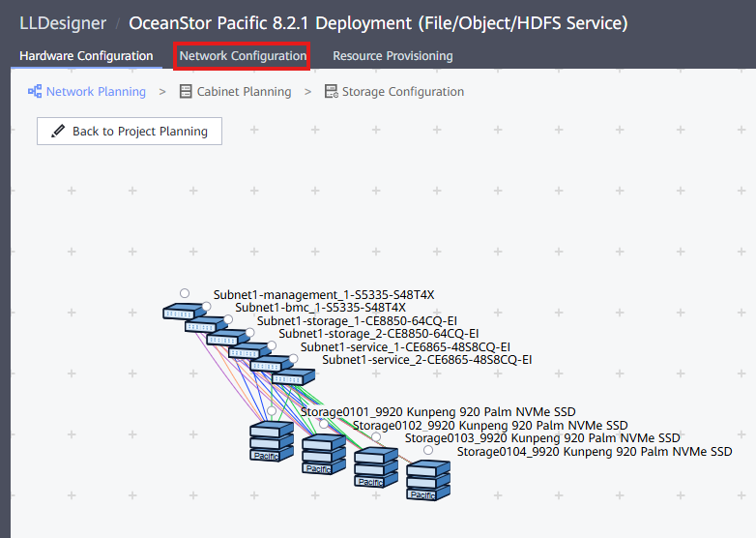The height and width of the screenshot is (538, 756).
Task: Select the Subnet1-service_2 switch icon
Action: 293,376
